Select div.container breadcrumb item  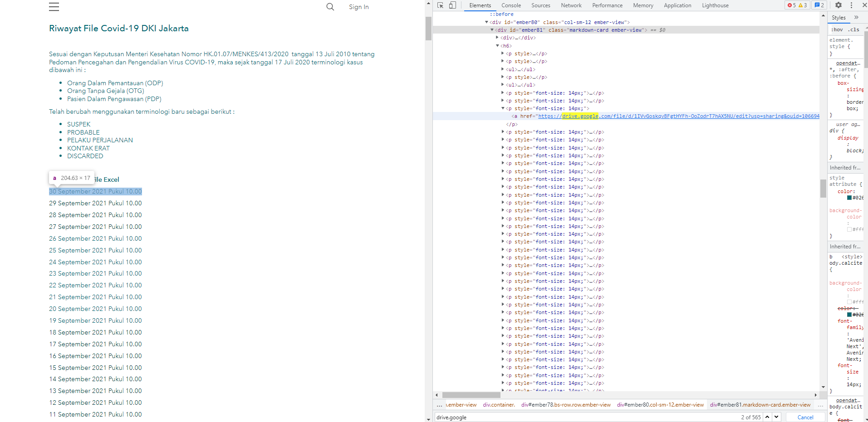[x=499, y=405]
